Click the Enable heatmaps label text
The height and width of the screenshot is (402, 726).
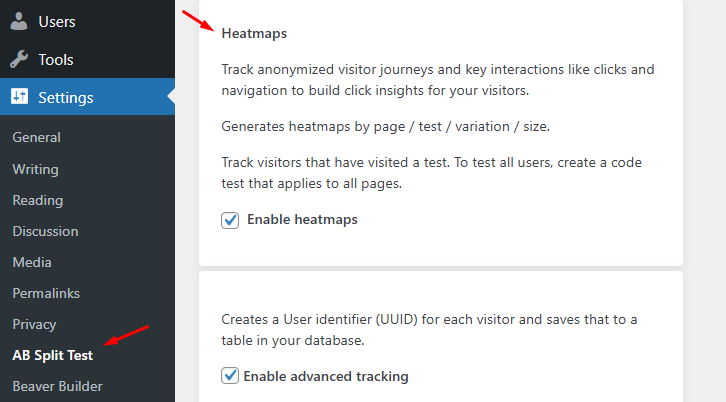[x=302, y=219]
